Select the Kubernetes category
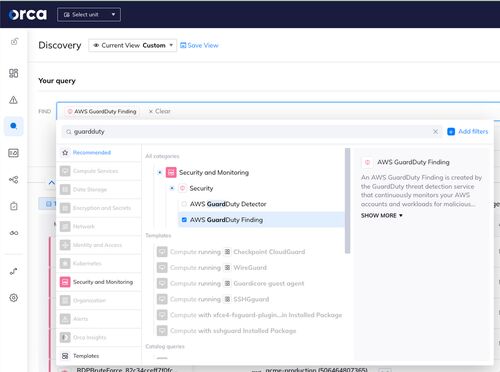Viewport: 500px width, 372px height. pos(99,264)
